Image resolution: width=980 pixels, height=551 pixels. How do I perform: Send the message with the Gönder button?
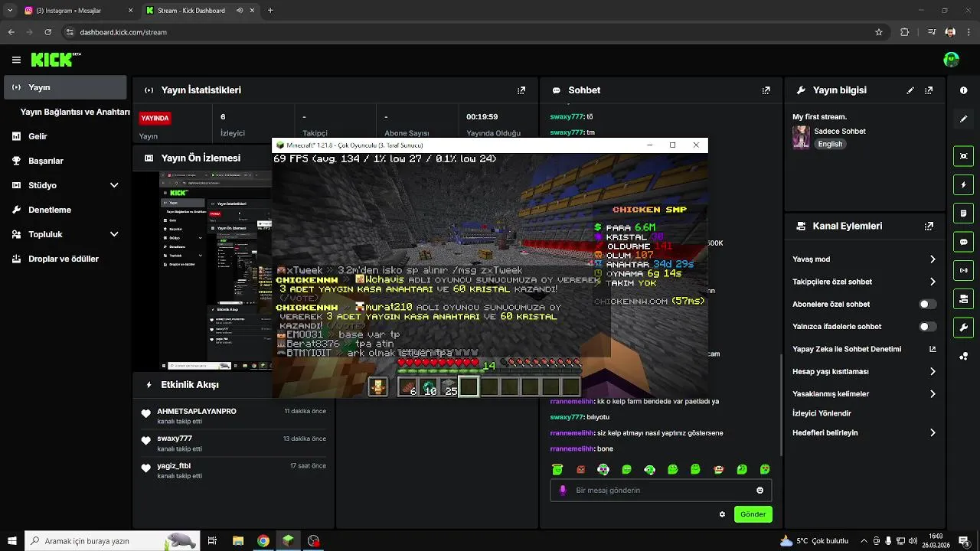tap(753, 514)
